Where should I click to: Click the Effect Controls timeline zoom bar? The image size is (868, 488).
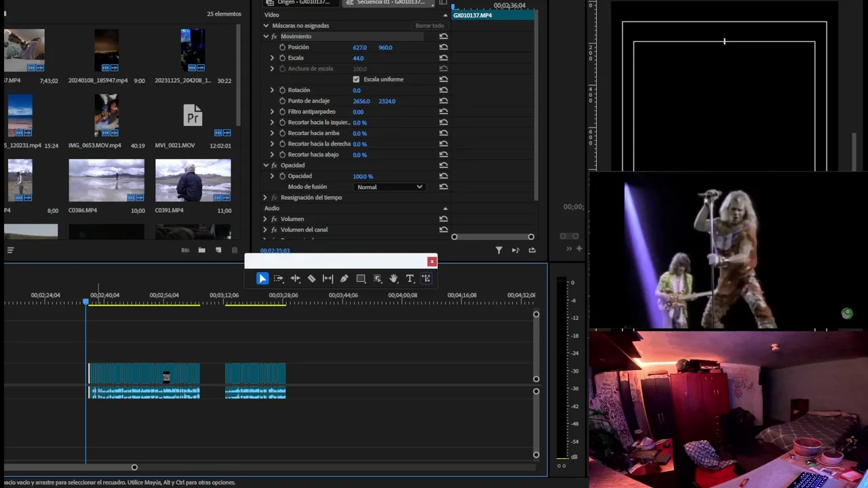[493, 237]
